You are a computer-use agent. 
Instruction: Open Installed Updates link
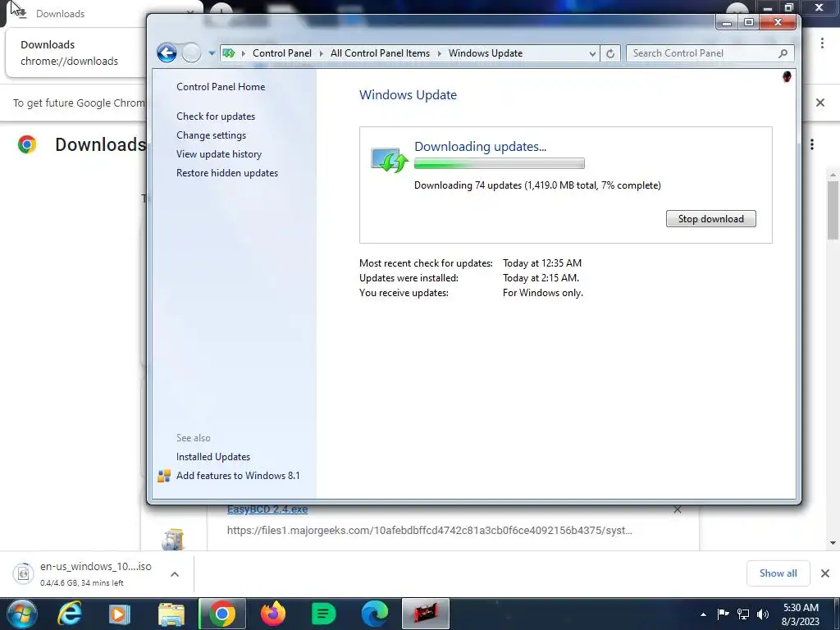pyautogui.click(x=213, y=456)
